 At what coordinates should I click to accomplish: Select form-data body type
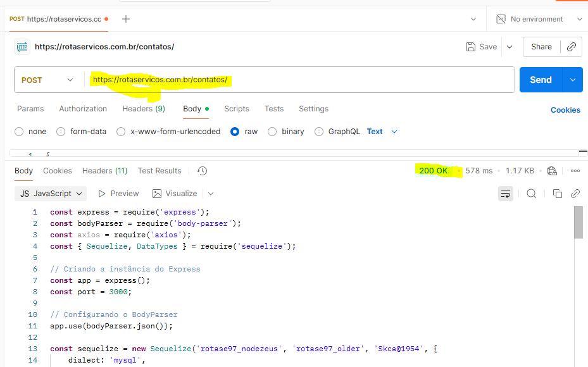pos(61,132)
